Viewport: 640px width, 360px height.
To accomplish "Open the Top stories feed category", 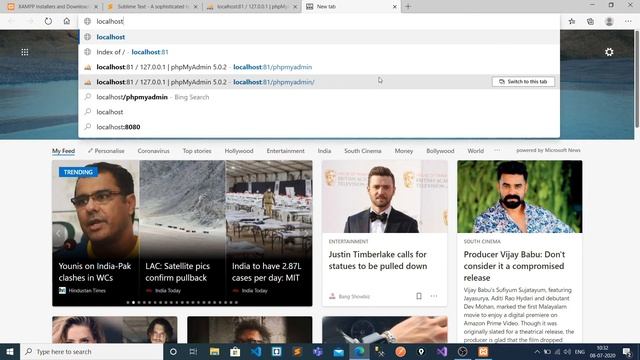I will [197, 151].
